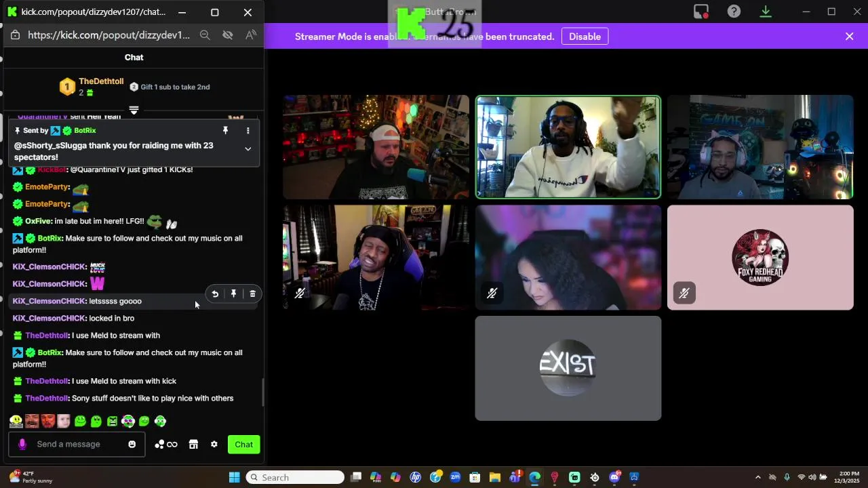Click BotRix name in pinned message
The height and width of the screenshot is (488, 868).
[85, 130]
